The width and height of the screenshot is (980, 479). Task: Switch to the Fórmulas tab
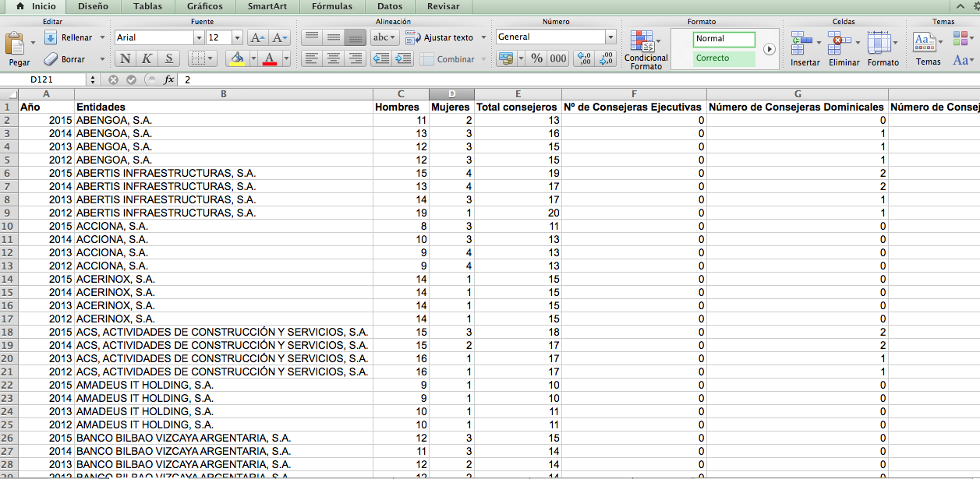pos(331,6)
